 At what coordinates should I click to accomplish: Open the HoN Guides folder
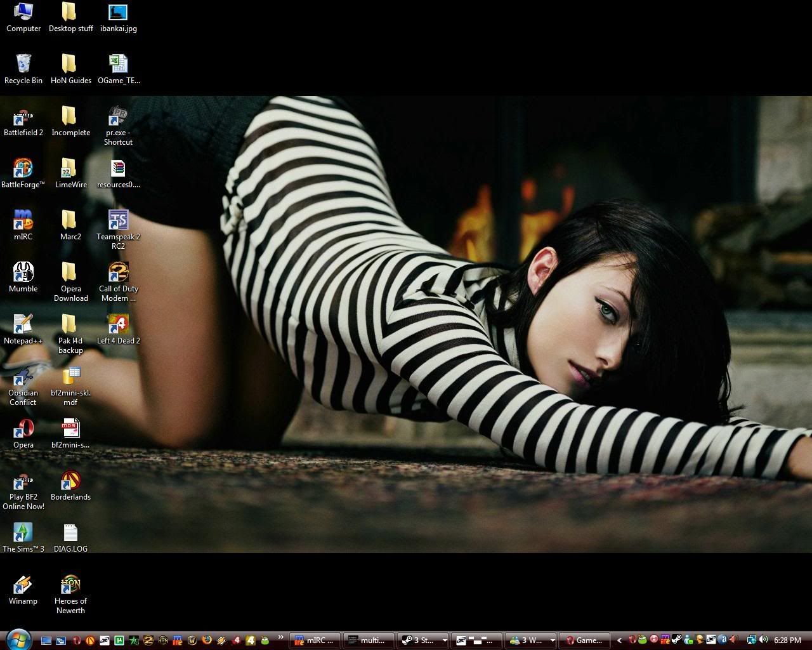pos(70,69)
